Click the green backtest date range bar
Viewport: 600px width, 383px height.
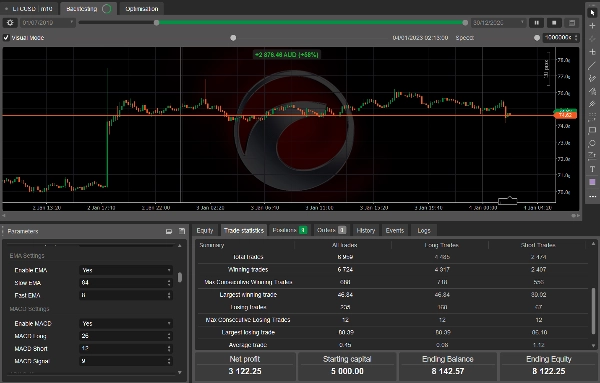point(311,23)
